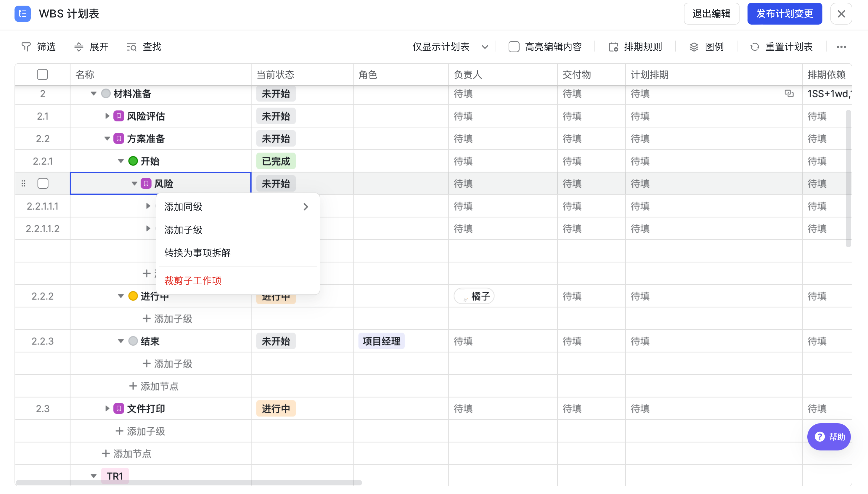Click the drag handle on the 风险 row
The image size is (868, 494).
click(x=23, y=184)
